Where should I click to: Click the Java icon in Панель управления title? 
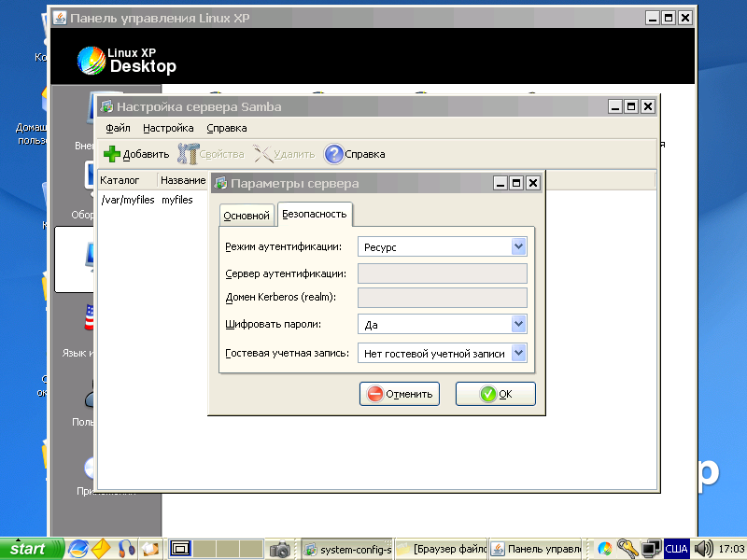pyautogui.click(x=60, y=18)
